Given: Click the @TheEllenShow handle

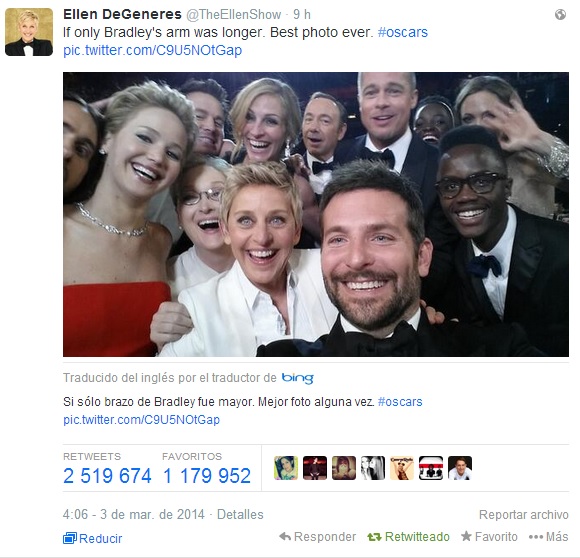Looking at the screenshot, I should 233,14.
